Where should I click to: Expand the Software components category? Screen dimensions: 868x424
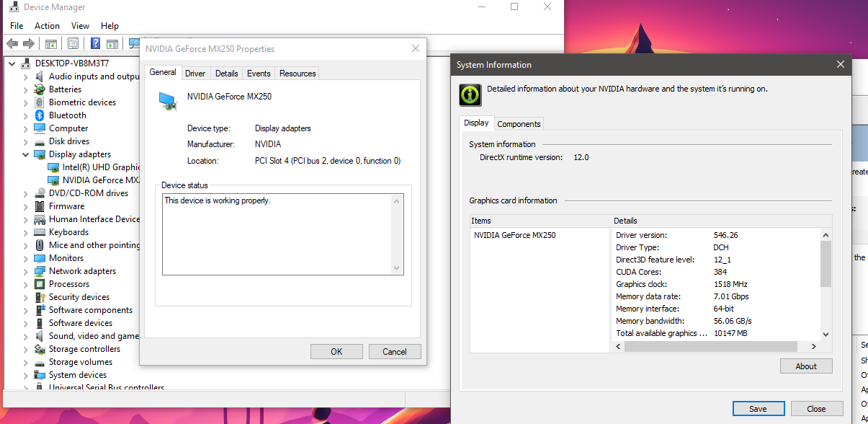[26, 310]
